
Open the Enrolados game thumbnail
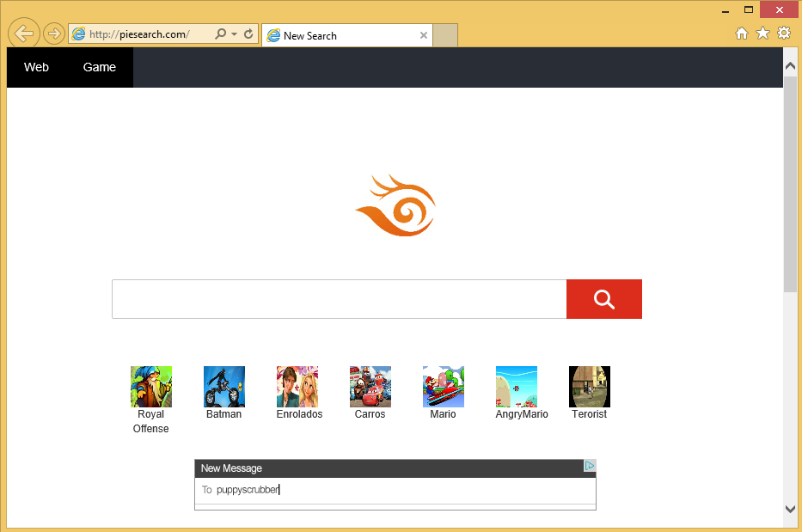point(297,387)
